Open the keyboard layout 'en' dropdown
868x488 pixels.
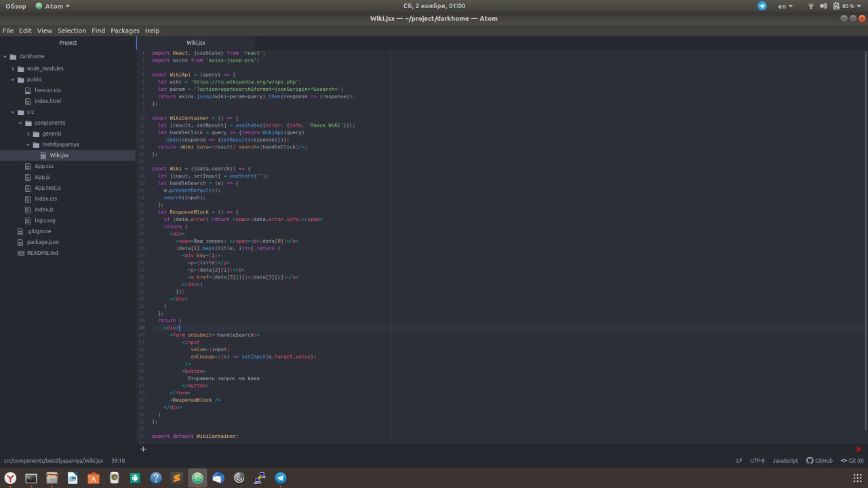pos(785,6)
